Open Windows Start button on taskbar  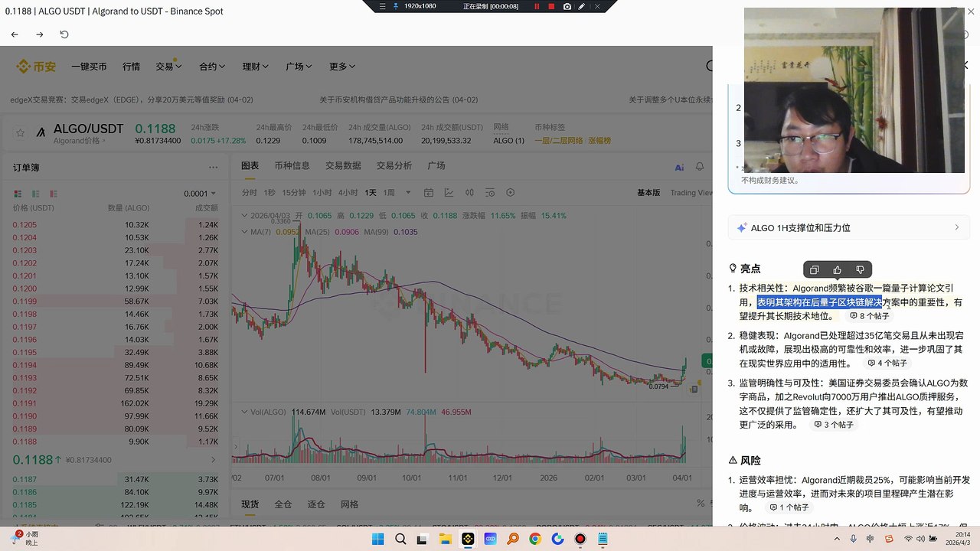point(377,540)
